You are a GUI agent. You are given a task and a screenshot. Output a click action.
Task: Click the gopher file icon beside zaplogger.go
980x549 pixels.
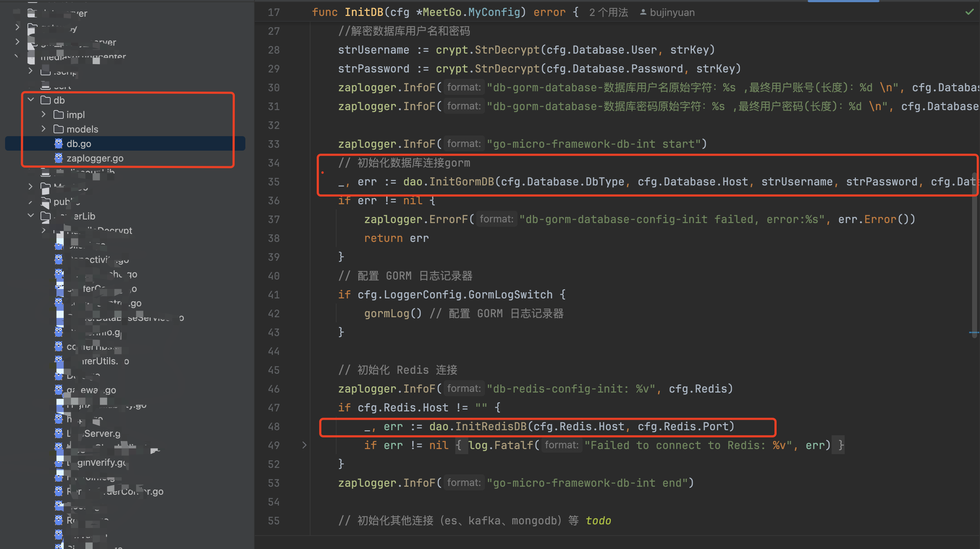58,158
